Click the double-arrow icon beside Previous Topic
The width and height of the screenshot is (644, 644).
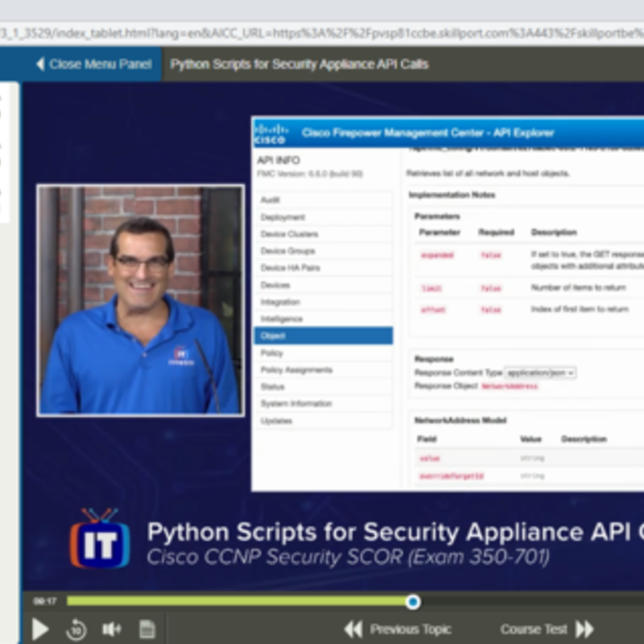tap(353, 629)
